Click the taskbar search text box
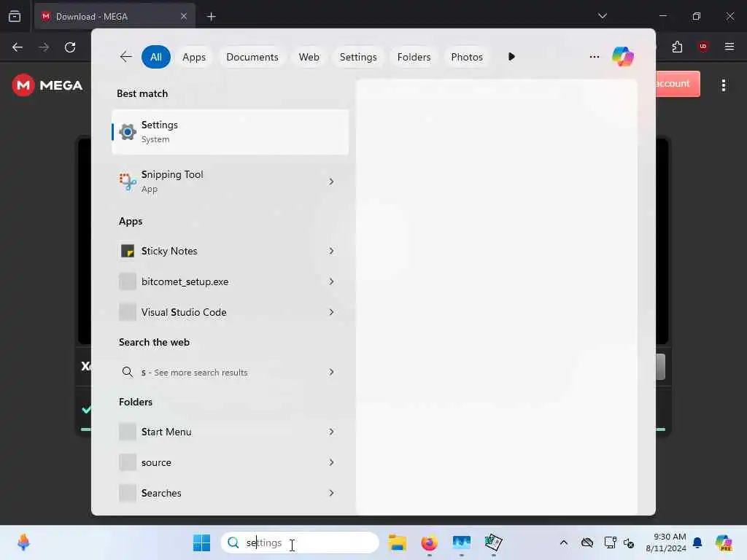 click(300, 542)
